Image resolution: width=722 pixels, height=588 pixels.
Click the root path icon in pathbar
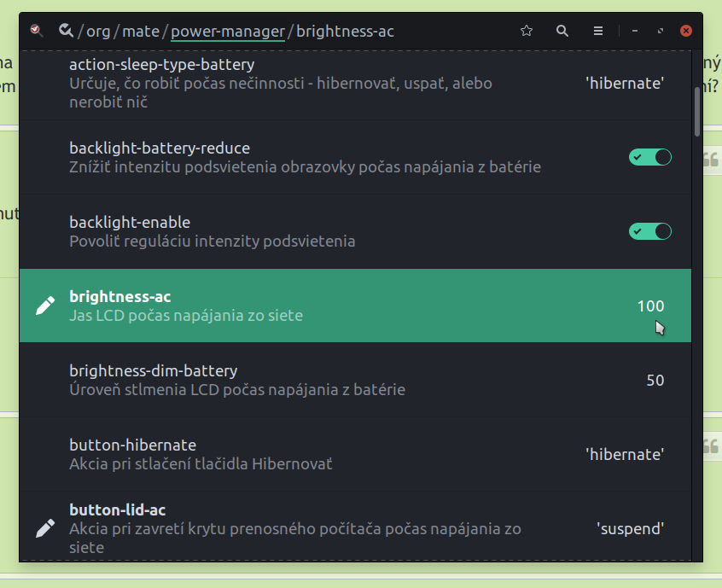coord(66,31)
